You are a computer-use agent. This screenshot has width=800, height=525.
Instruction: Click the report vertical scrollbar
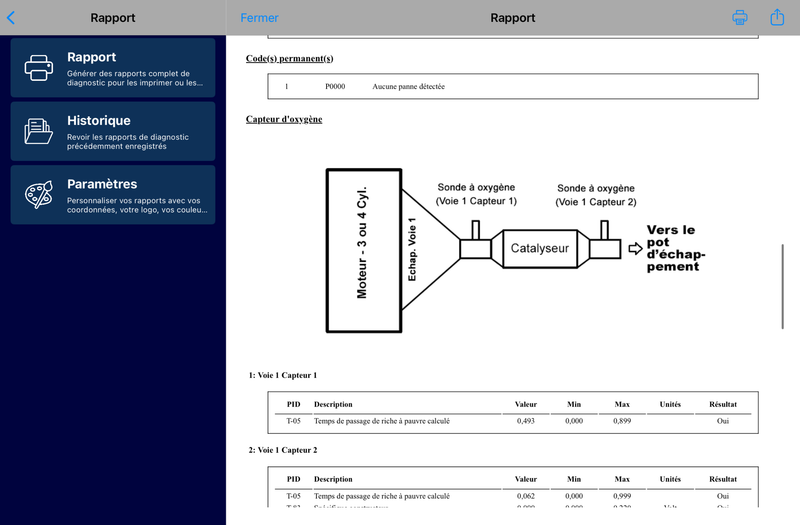coord(783,285)
